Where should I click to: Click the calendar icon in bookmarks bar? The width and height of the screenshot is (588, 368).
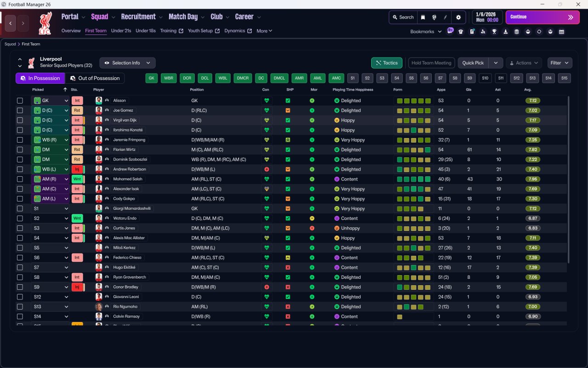tap(561, 32)
